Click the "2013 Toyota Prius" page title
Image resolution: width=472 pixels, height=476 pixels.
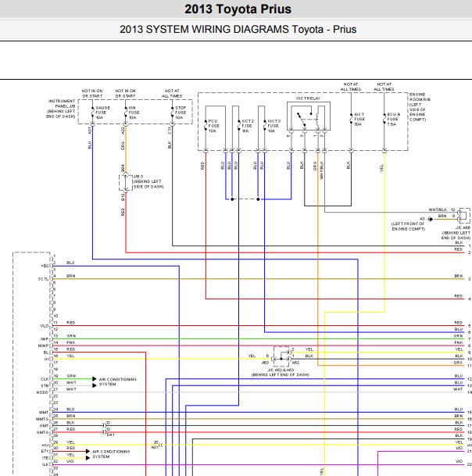(x=238, y=9)
